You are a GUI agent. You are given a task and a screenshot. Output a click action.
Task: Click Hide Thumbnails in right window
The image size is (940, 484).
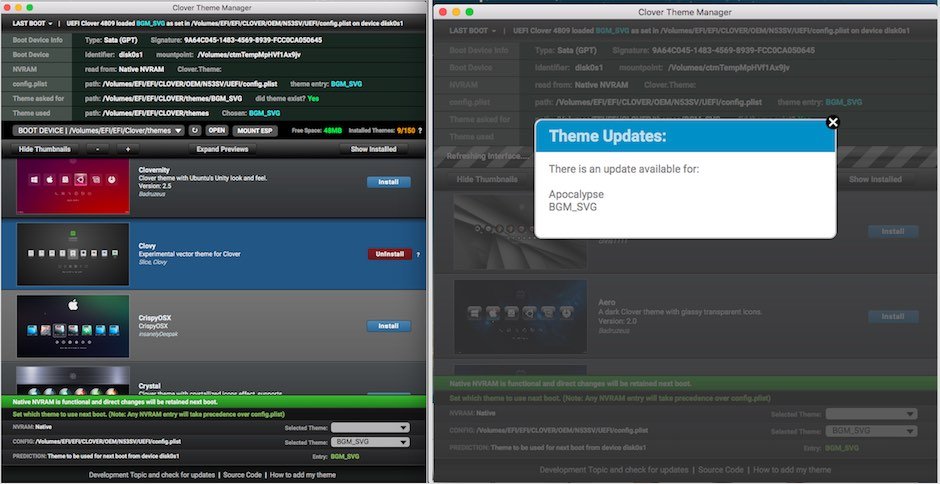[487, 179]
